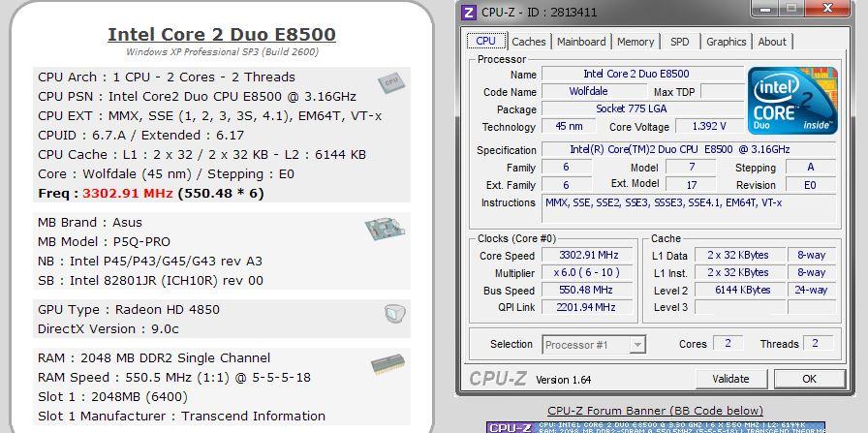The width and height of the screenshot is (868, 433).
Task: Select the SPD tab
Action: pyautogui.click(x=680, y=42)
